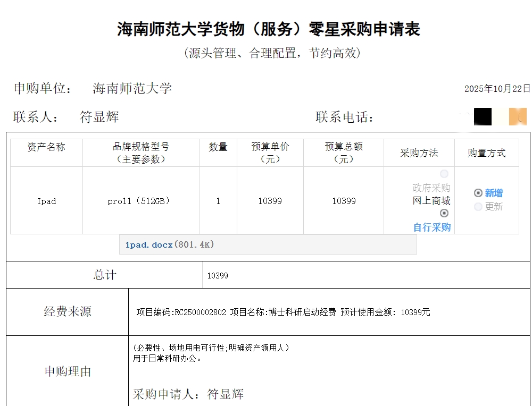Click the 自行采购 blue label

(x=432, y=227)
